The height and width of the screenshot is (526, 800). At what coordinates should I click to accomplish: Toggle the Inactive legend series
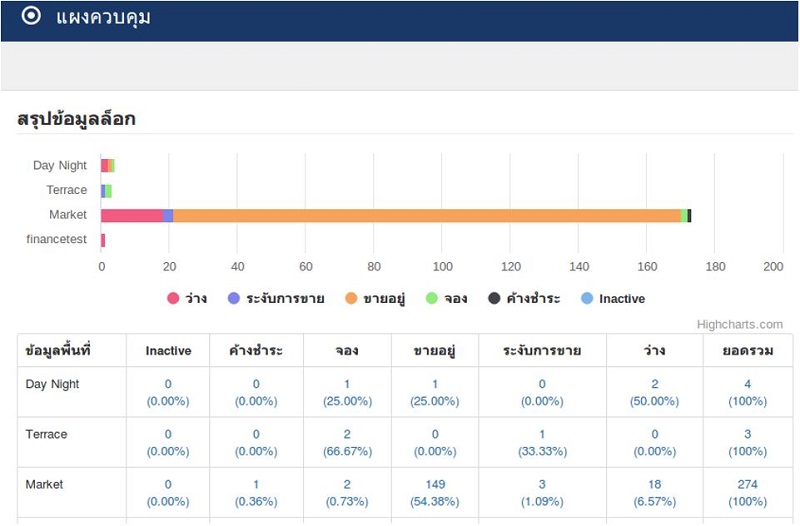(x=613, y=298)
